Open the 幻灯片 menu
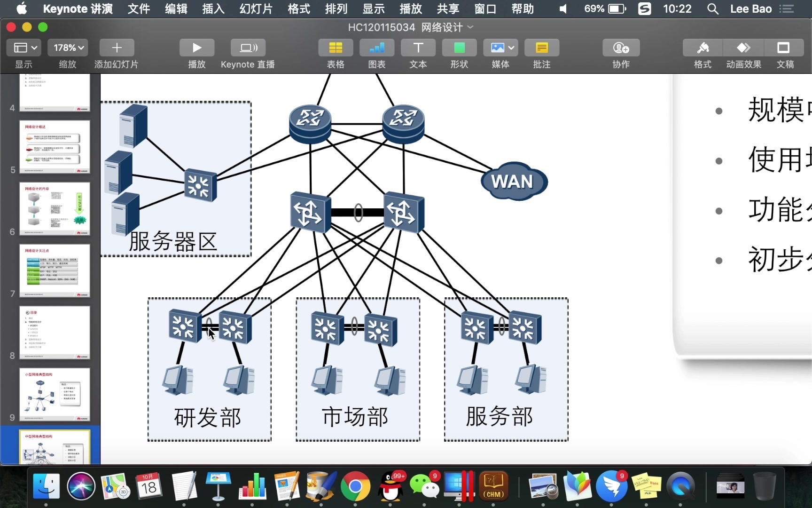Screen dimensions: 812x508 click(x=255, y=8)
